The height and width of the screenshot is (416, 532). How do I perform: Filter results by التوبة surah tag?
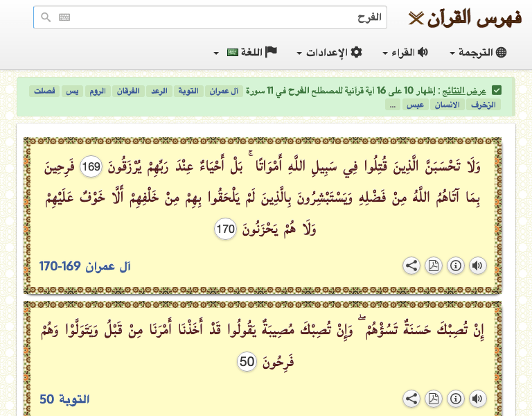coord(188,91)
